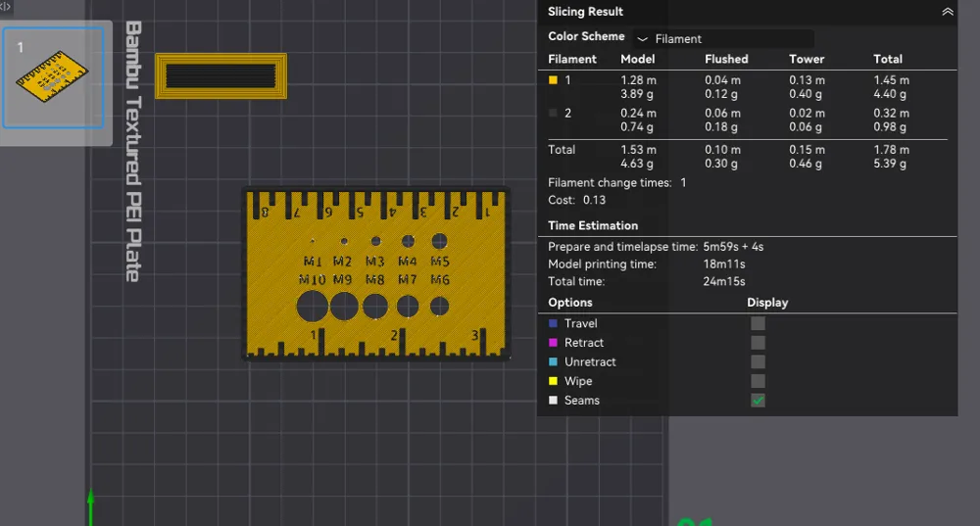Click the '5.39 g' grand total weight
Screen dimensions: 980x526
(890, 163)
